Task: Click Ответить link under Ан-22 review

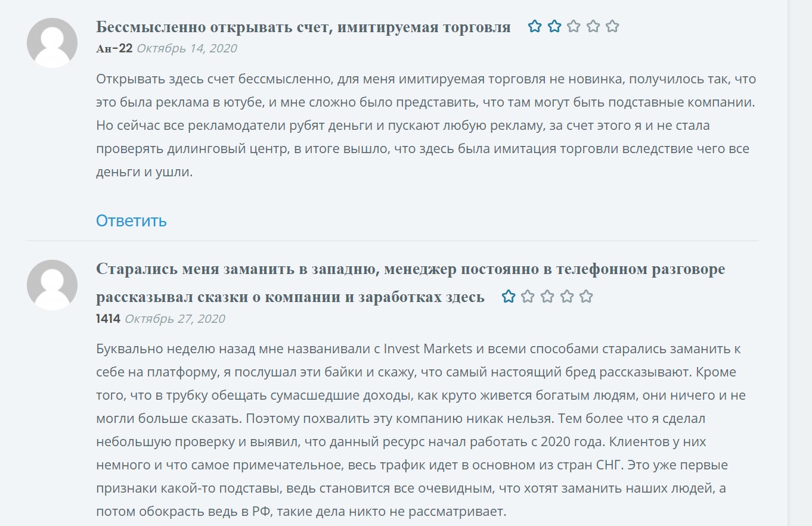Action: pyautogui.click(x=131, y=221)
